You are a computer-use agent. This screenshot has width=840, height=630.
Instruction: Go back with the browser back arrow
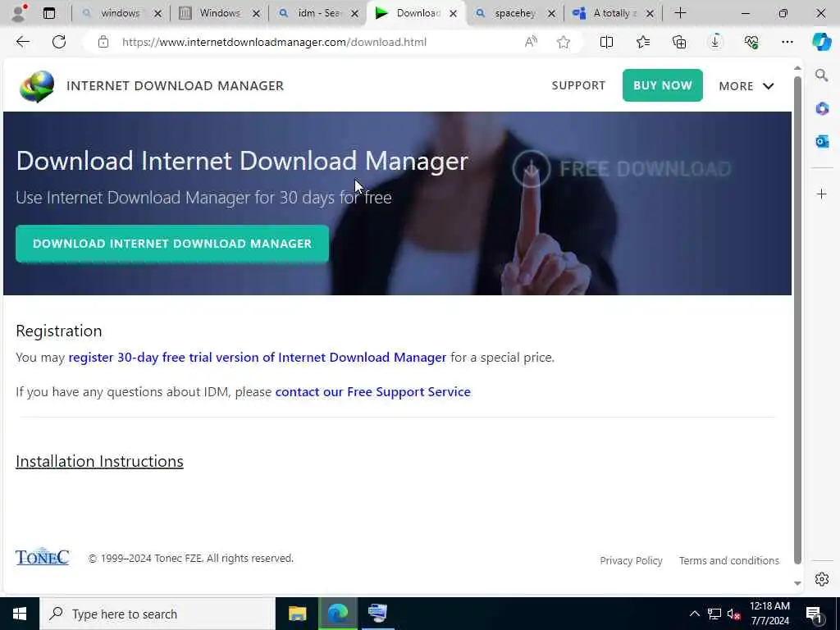22,42
